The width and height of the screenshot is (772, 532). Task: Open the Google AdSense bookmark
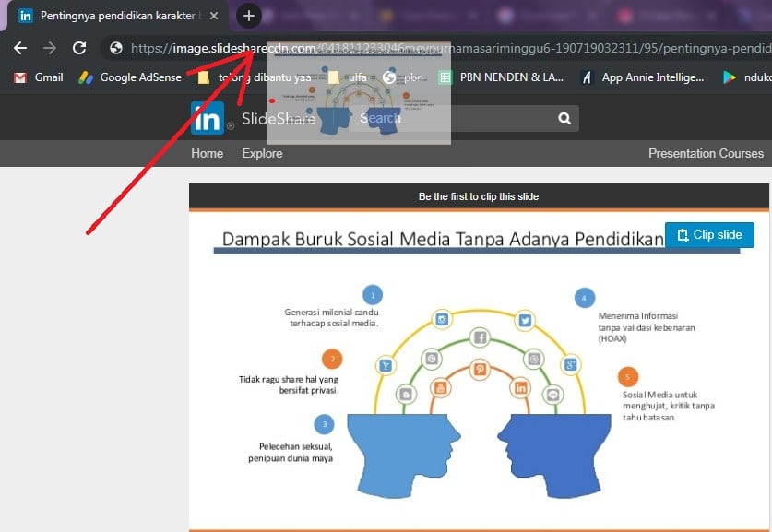(130, 77)
